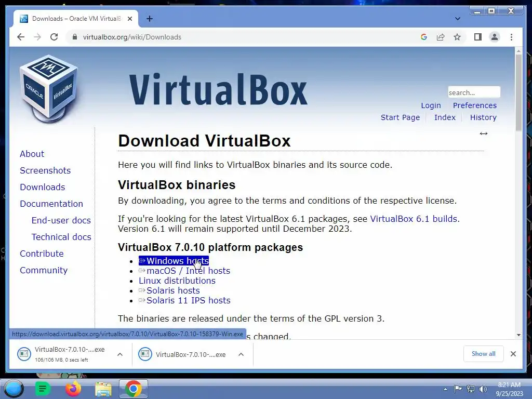The image size is (532, 399).
Task: Click the scrollbar up arrow
Action: 518,51
